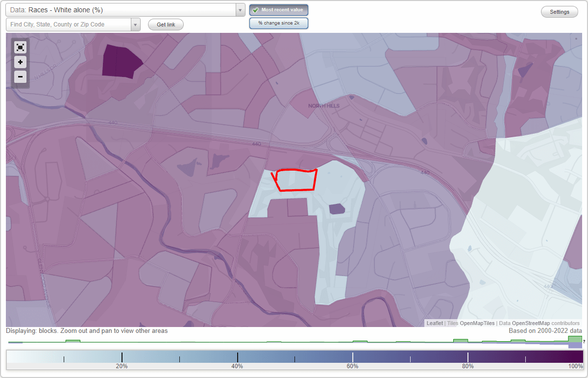Open the OpenMapTiles link
588x378 pixels.
pos(477,323)
